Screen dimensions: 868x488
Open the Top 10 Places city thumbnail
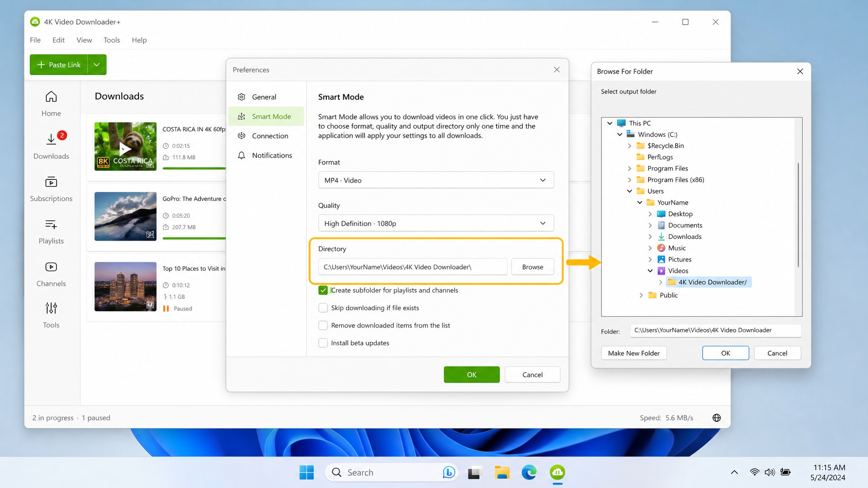(x=125, y=286)
